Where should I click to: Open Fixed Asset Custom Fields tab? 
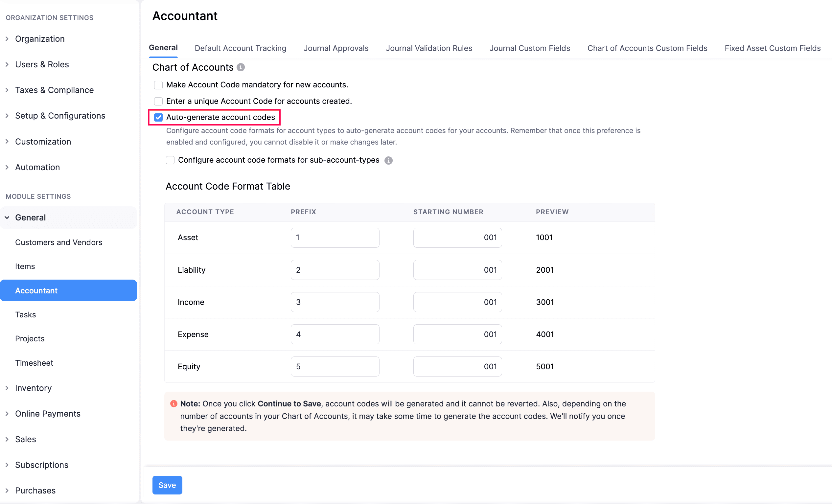point(772,48)
